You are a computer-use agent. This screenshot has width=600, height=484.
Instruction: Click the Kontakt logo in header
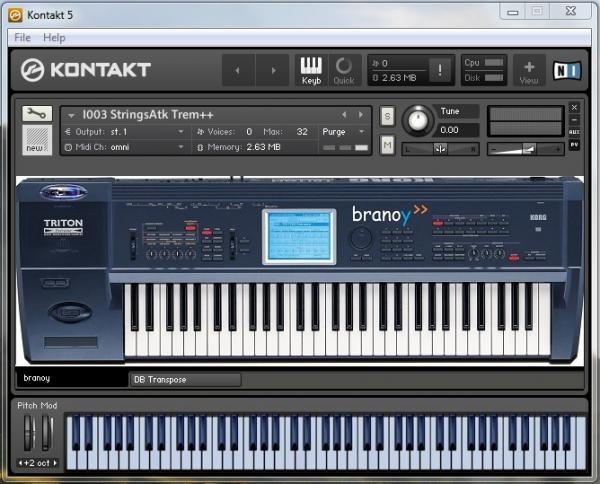[x=86, y=70]
